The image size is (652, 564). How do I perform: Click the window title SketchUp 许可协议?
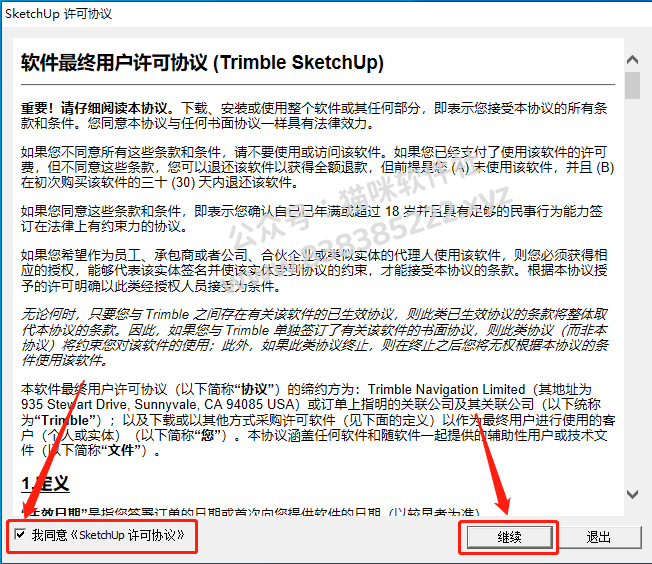coord(58,14)
